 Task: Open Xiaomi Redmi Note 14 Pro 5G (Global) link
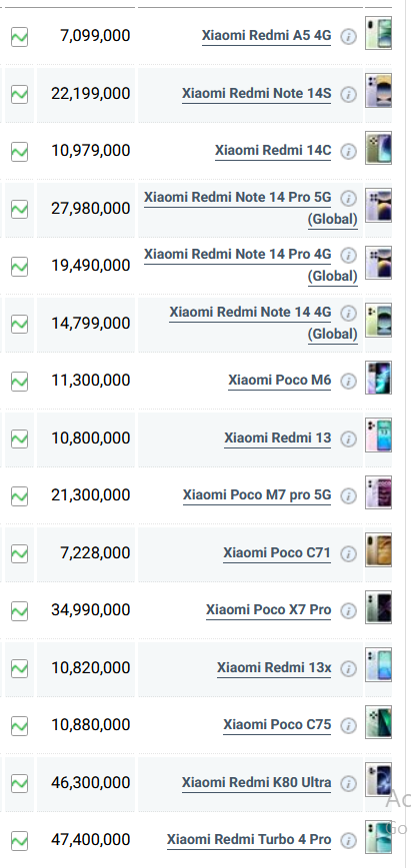(x=251, y=208)
